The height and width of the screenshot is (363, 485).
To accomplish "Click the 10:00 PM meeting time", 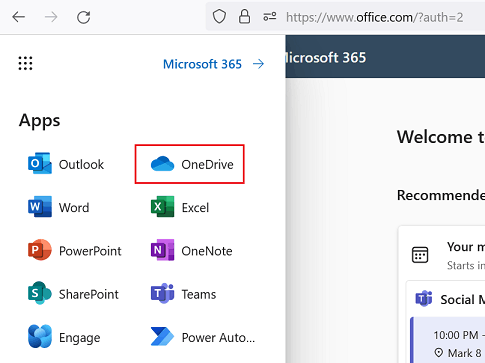I will click(x=456, y=335).
